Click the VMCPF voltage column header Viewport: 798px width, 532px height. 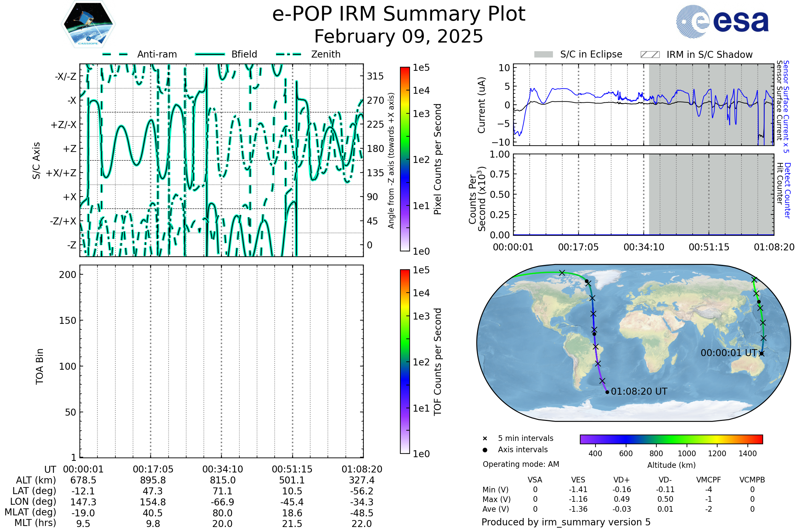pos(709,480)
